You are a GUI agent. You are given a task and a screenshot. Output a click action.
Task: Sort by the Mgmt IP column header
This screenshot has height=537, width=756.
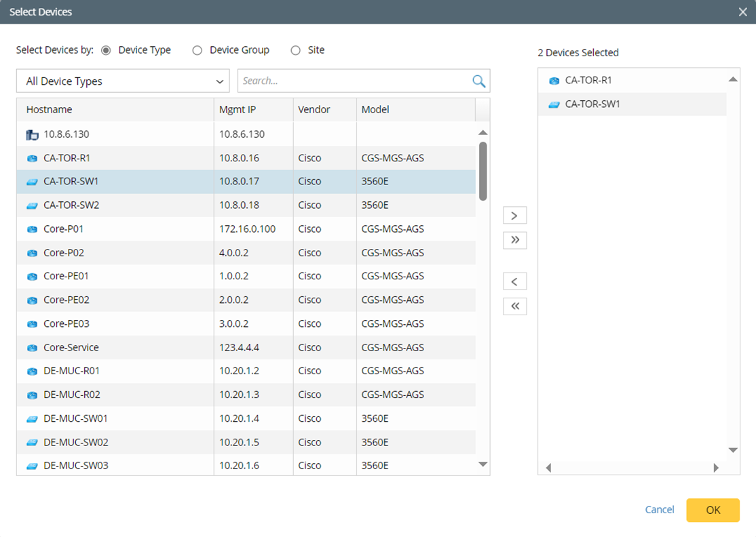(x=237, y=110)
